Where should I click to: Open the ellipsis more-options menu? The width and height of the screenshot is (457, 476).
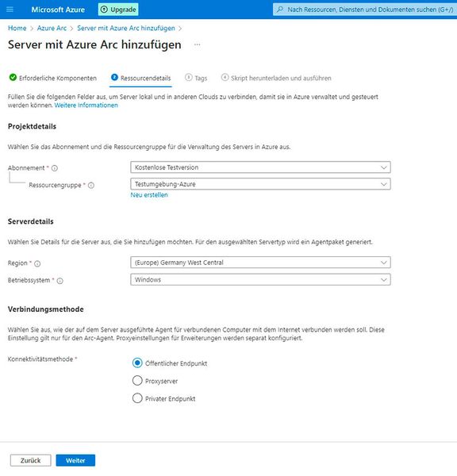[197, 44]
